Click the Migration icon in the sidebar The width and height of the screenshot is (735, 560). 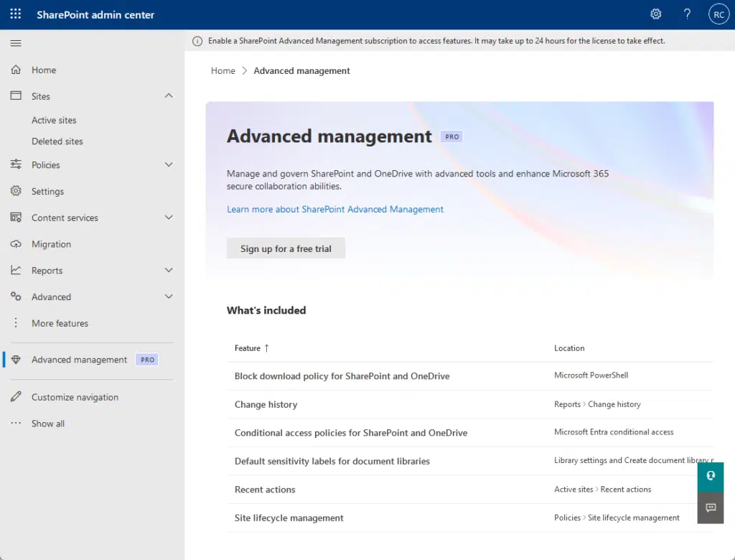point(16,244)
